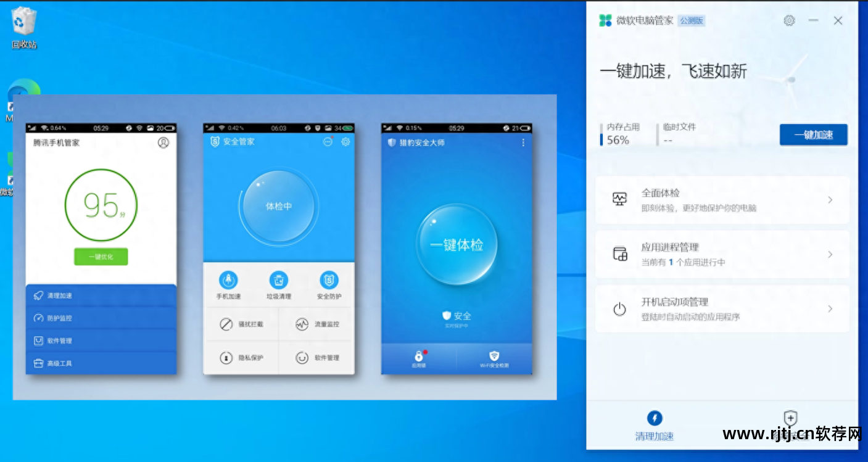Click the 应用进程管理 window icon
The width and height of the screenshot is (868, 462).
point(619,254)
